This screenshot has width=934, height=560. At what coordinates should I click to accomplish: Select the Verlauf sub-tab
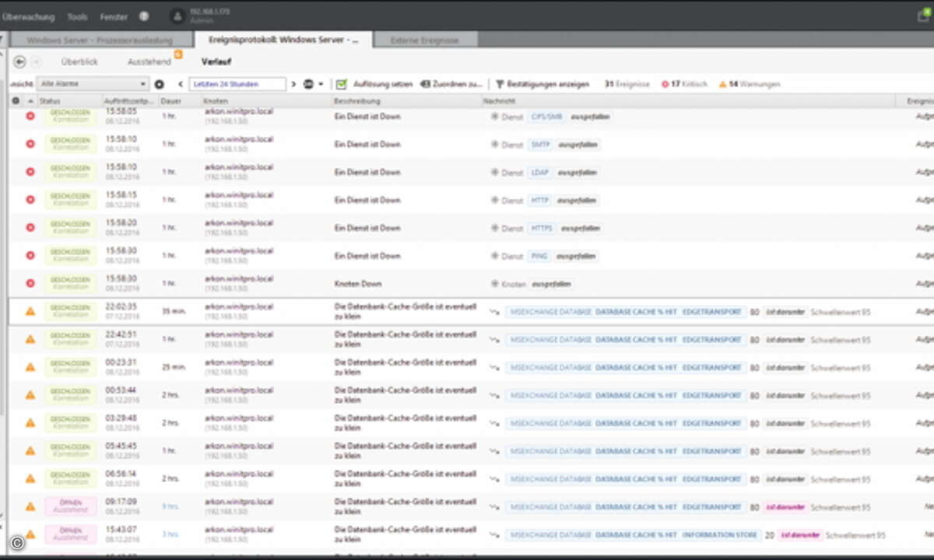click(x=215, y=61)
